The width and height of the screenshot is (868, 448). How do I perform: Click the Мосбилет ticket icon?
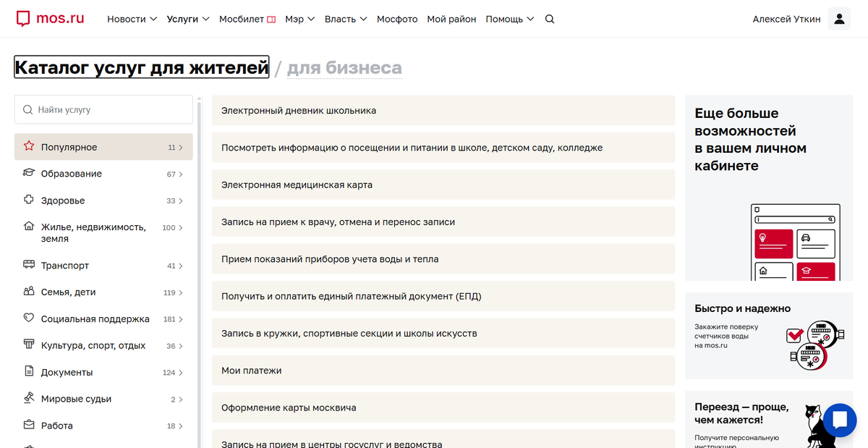[x=271, y=20]
